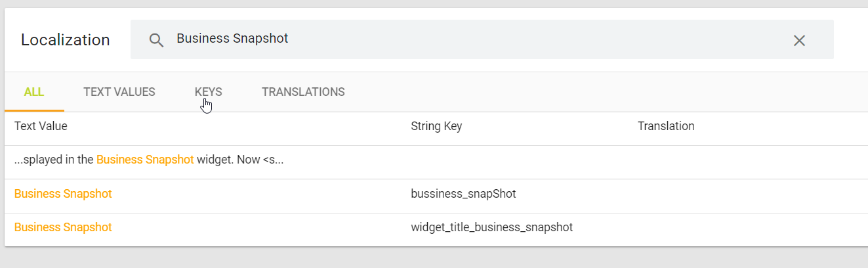868x268 pixels.
Task: Select Business Snapshot text in bussiness_snapShot row
Action: tap(63, 194)
